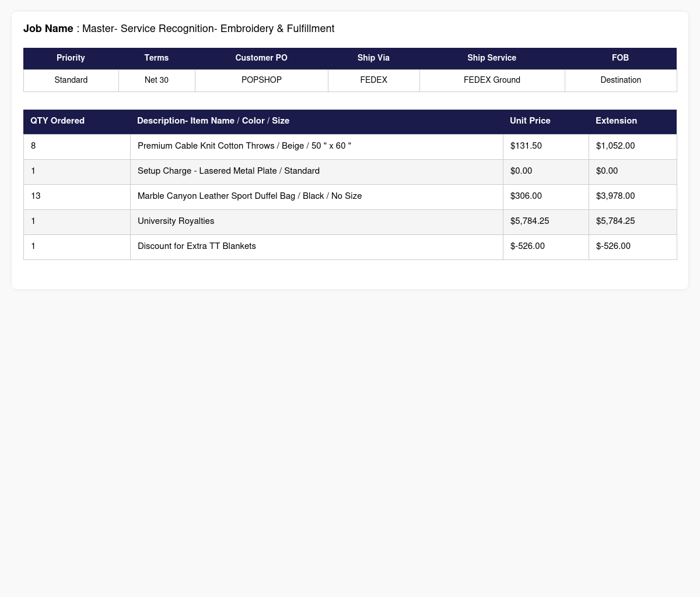Select the Net 30 terms cell
This screenshot has width=700, height=597.
(x=156, y=80)
